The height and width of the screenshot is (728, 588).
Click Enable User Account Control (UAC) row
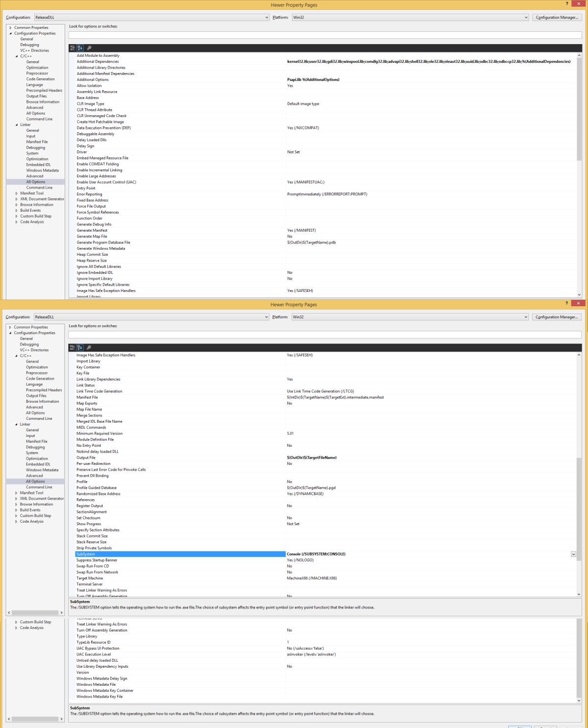point(325,182)
